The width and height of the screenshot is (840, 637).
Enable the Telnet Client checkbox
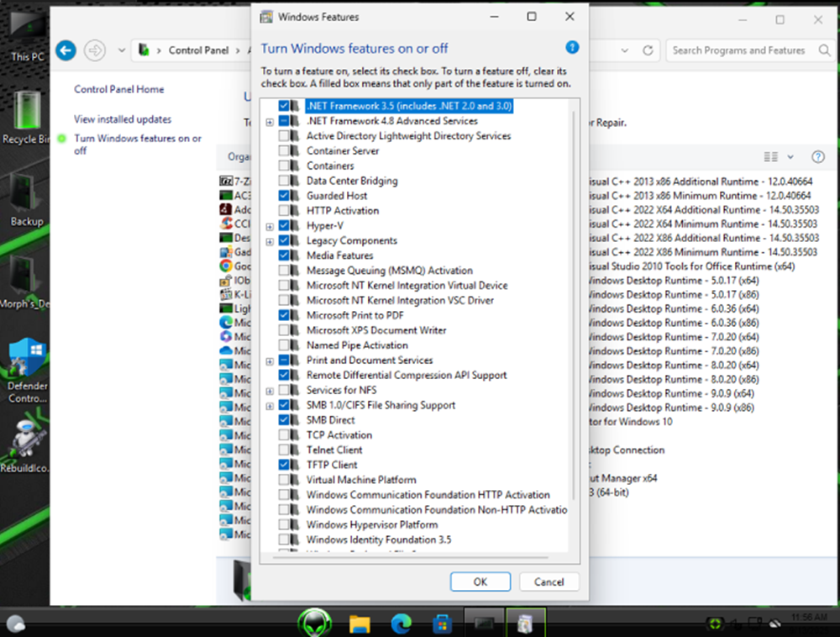284,450
